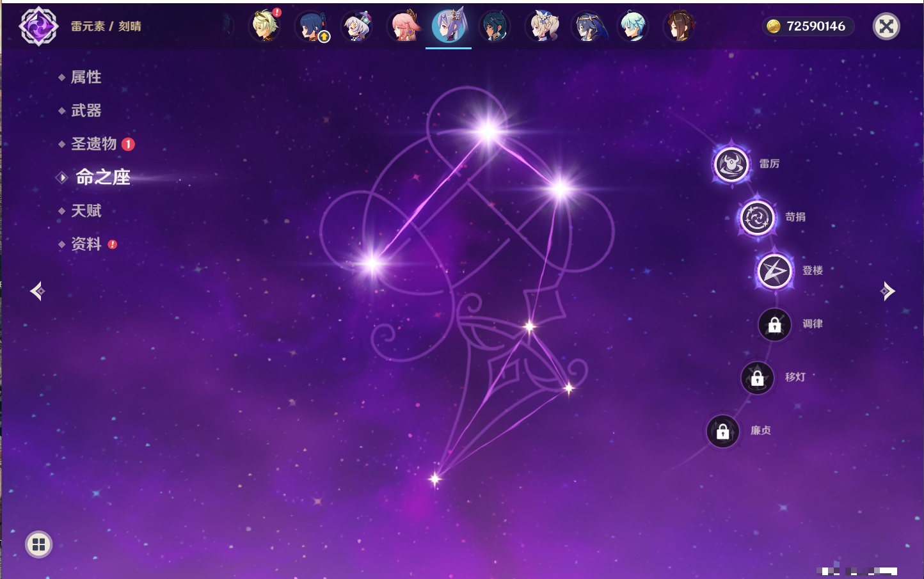924x579 pixels.
Task: Click the 调律 constellation label
Action: (x=813, y=324)
